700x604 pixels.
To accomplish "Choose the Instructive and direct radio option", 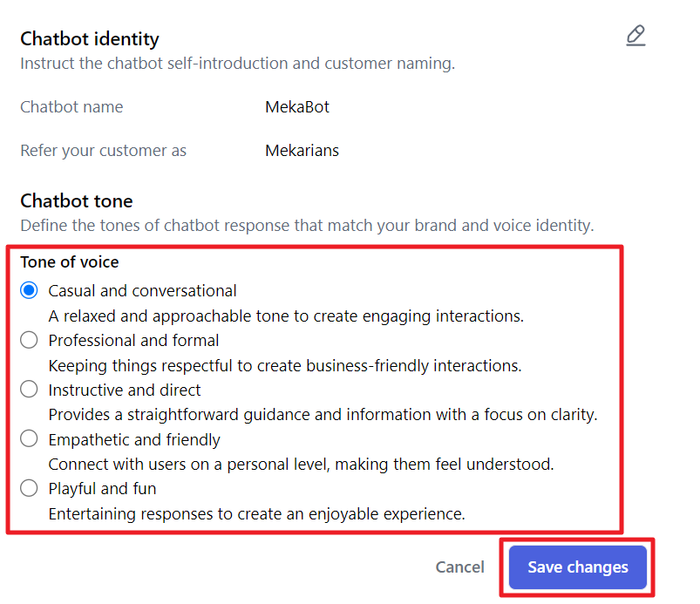I will 29,390.
